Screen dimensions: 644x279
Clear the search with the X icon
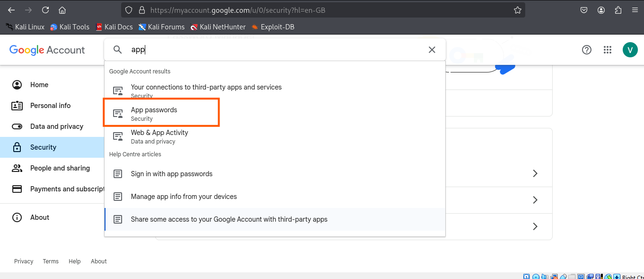pyautogui.click(x=432, y=50)
